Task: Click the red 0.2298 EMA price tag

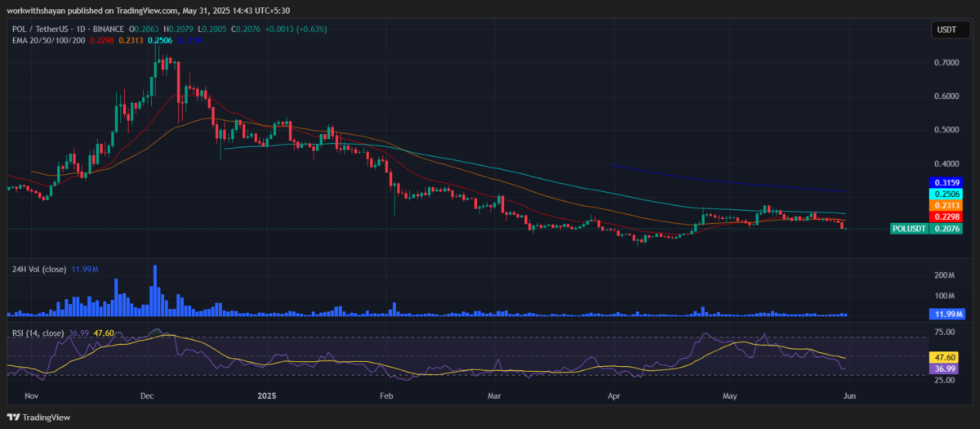Action: (x=948, y=217)
